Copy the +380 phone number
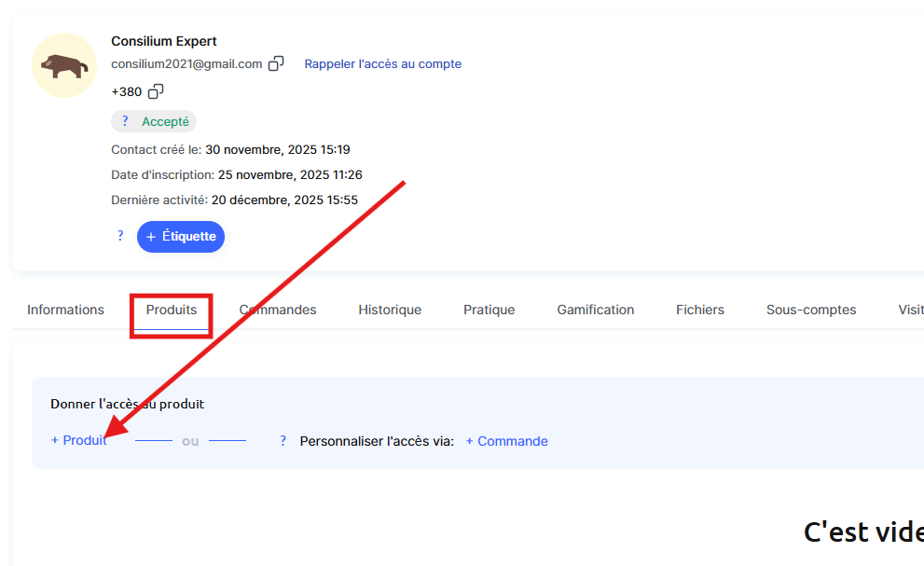Viewport: 924px width, 566px height. [156, 91]
